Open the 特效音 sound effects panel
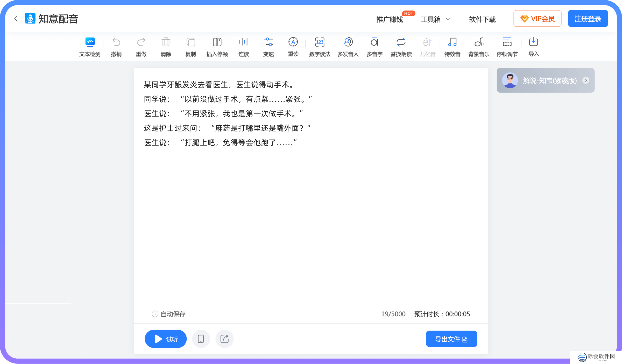 point(452,47)
